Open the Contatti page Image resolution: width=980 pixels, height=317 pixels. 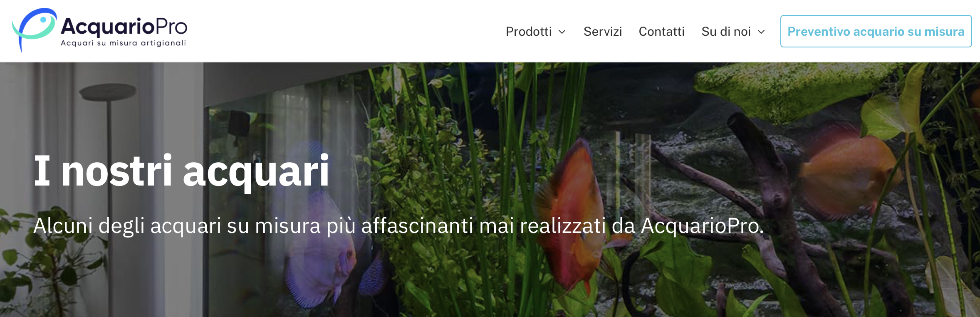pos(661,32)
